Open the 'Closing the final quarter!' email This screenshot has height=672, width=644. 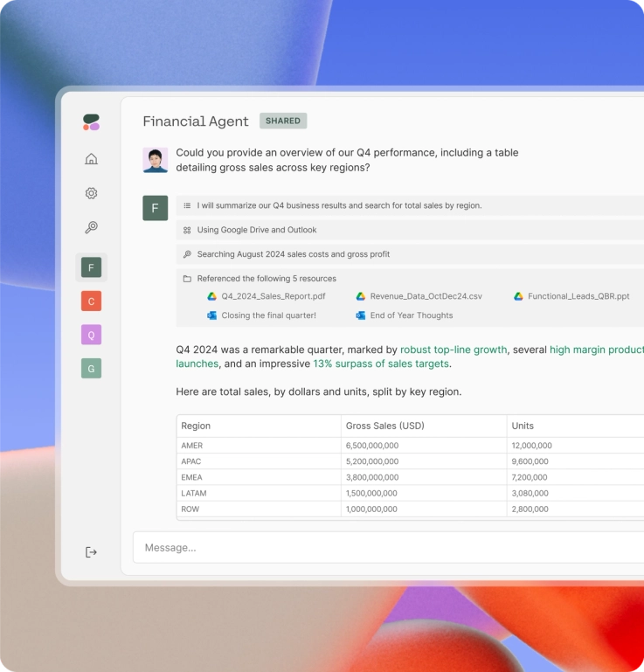(261, 315)
